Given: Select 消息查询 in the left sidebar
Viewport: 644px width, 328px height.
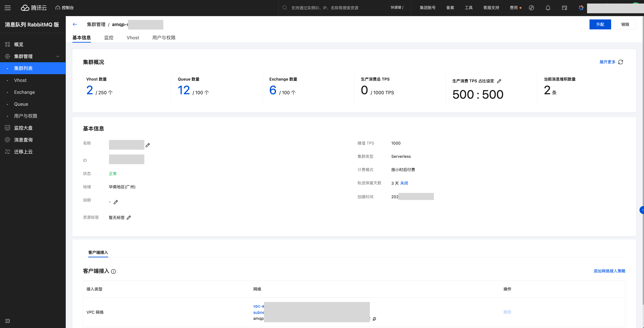Looking at the screenshot, I should [23, 139].
